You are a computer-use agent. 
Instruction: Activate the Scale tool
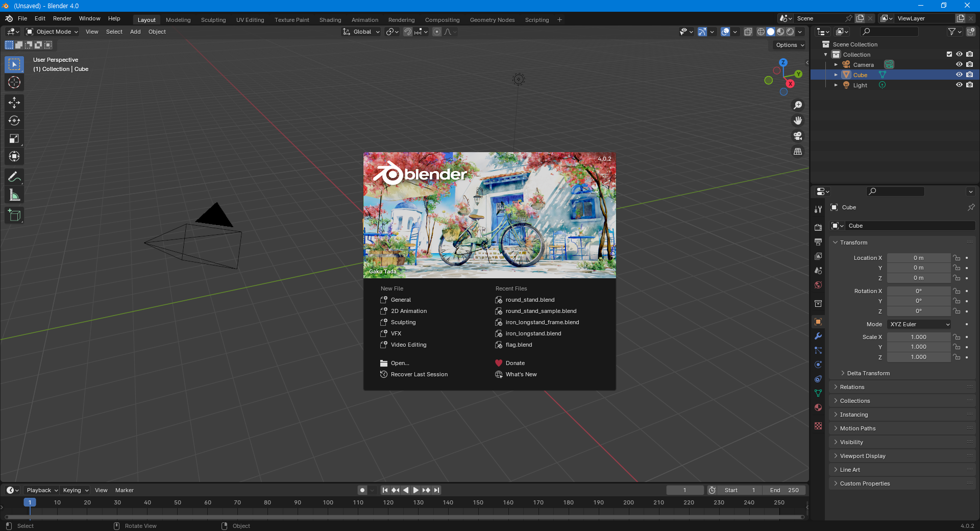click(14, 138)
